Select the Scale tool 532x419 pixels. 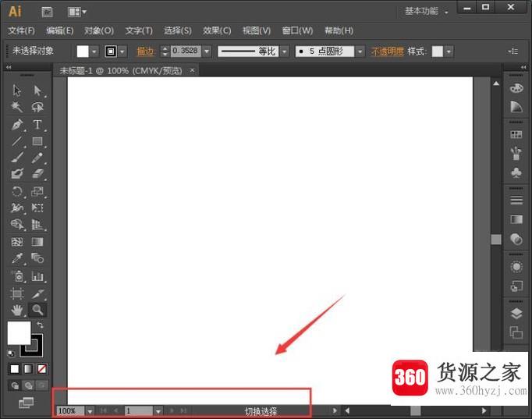point(37,191)
